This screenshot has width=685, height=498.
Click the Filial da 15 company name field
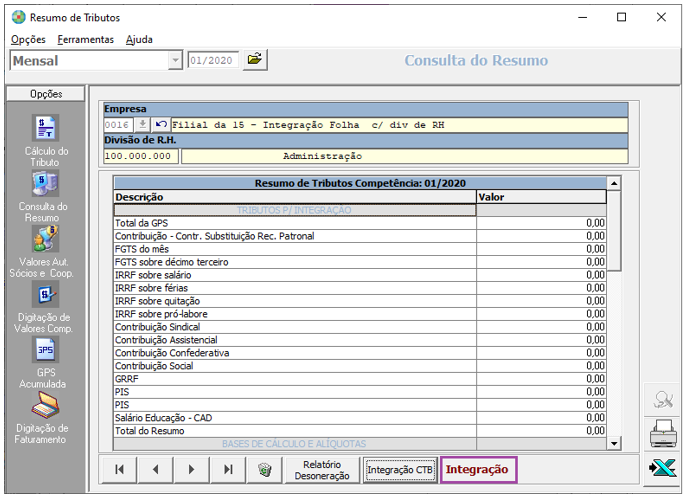click(x=399, y=125)
